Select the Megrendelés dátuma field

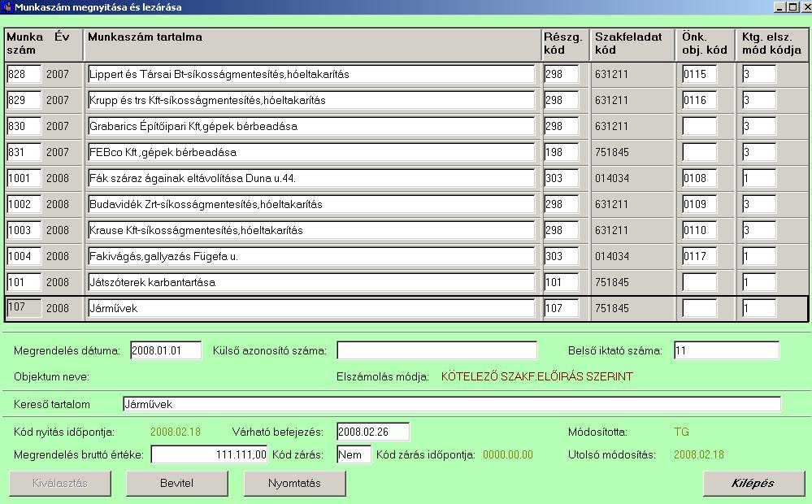pos(166,350)
